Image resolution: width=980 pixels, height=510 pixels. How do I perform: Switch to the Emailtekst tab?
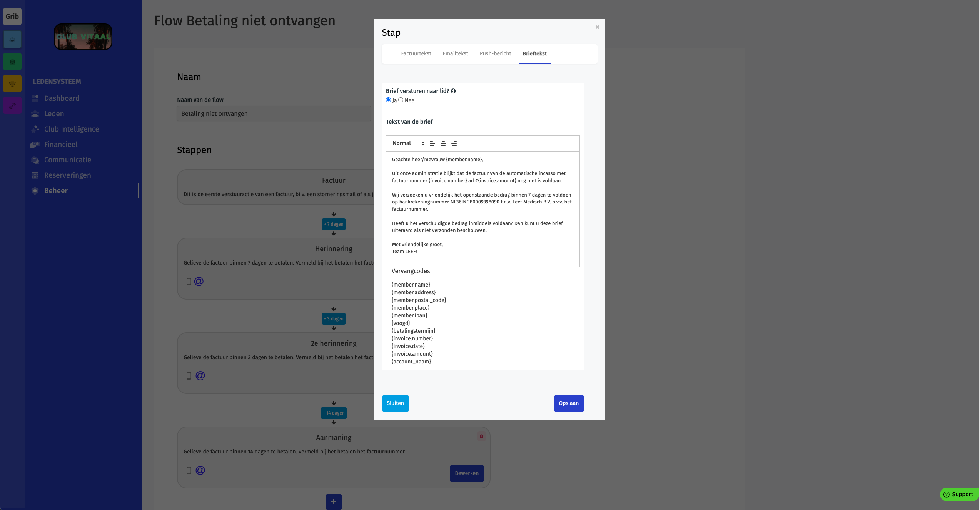coord(455,53)
